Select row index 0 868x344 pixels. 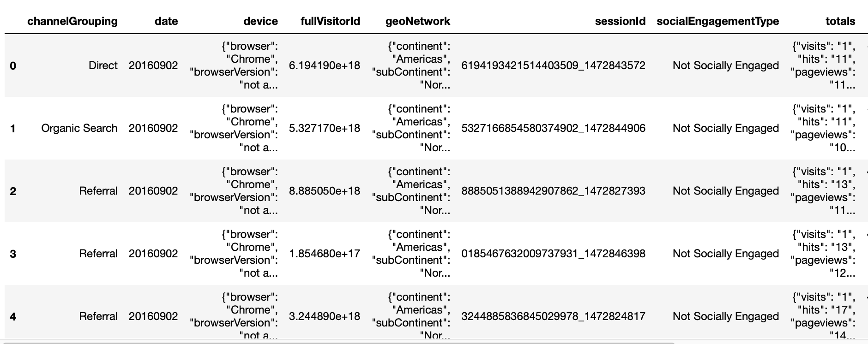pyautogui.click(x=13, y=66)
